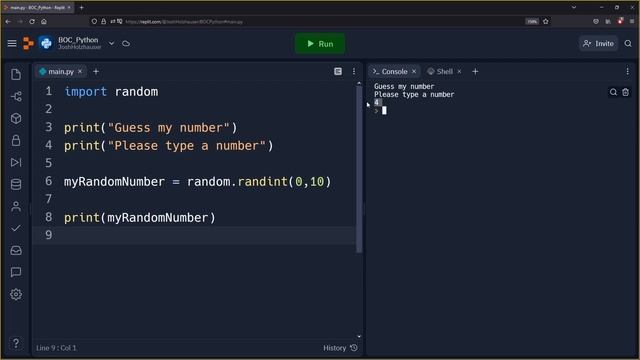Open the Firefox application menu
This screenshot has width=640, height=360.
click(x=632, y=21)
